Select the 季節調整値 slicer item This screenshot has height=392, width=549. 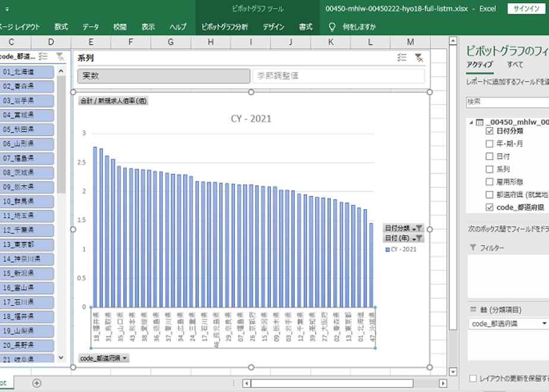[338, 75]
